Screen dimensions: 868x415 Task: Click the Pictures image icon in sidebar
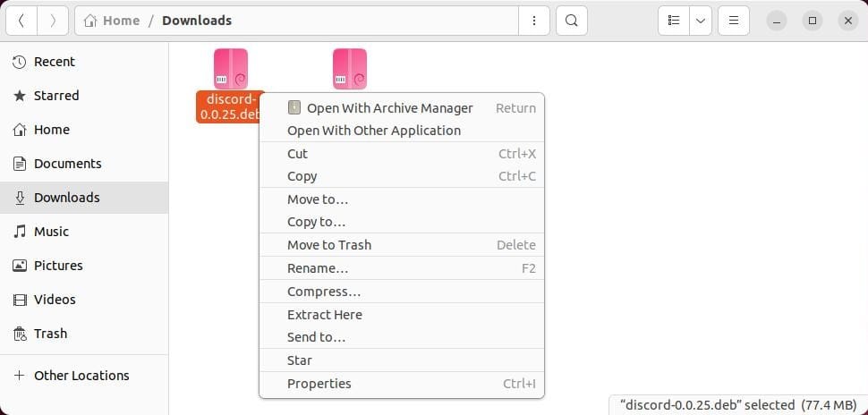tap(20, 266)
